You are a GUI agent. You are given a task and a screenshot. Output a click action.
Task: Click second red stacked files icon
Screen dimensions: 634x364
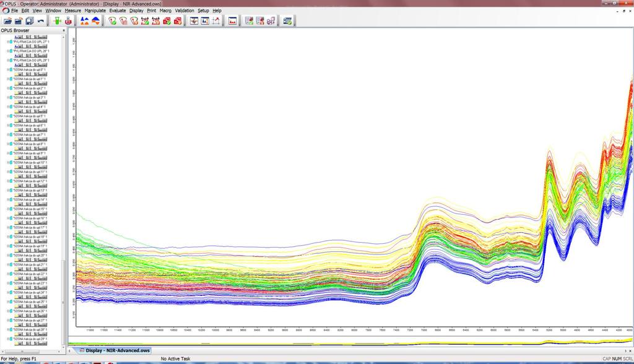click(178, 20)
